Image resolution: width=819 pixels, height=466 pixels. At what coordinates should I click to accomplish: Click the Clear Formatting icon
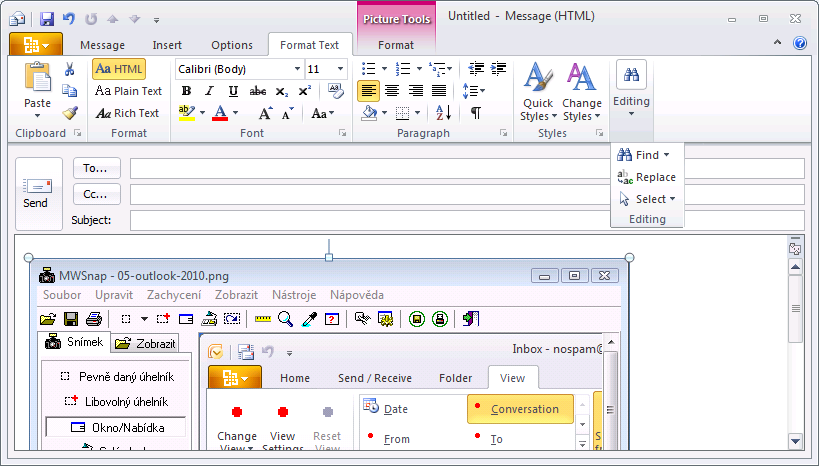tap(336, 91)
